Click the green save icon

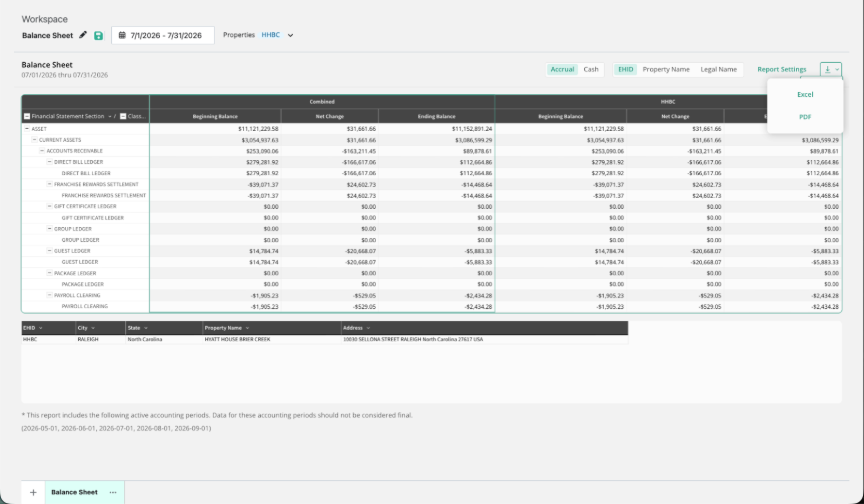click(x=98, y=35)
